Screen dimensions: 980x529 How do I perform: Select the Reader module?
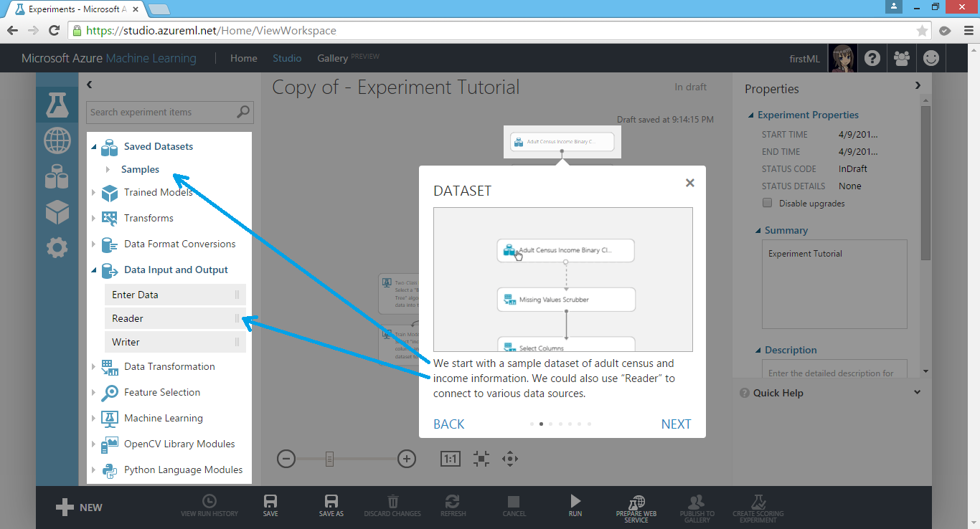click(175, 318)
